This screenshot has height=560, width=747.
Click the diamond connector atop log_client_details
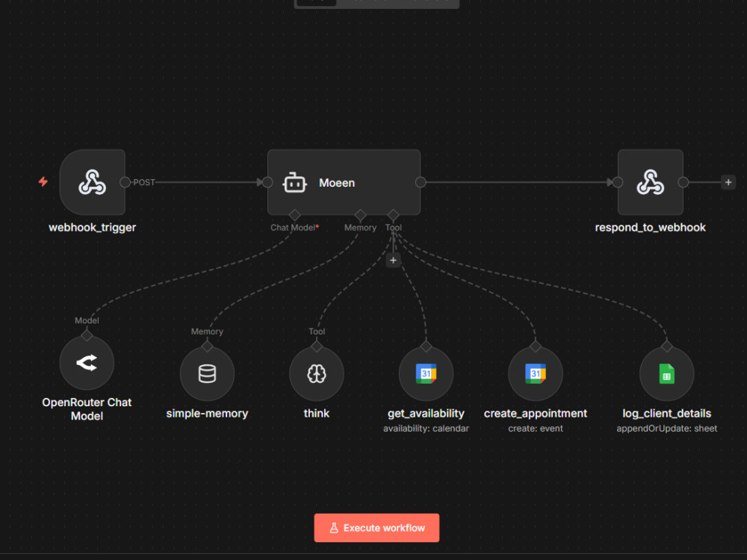pos(666,346)
